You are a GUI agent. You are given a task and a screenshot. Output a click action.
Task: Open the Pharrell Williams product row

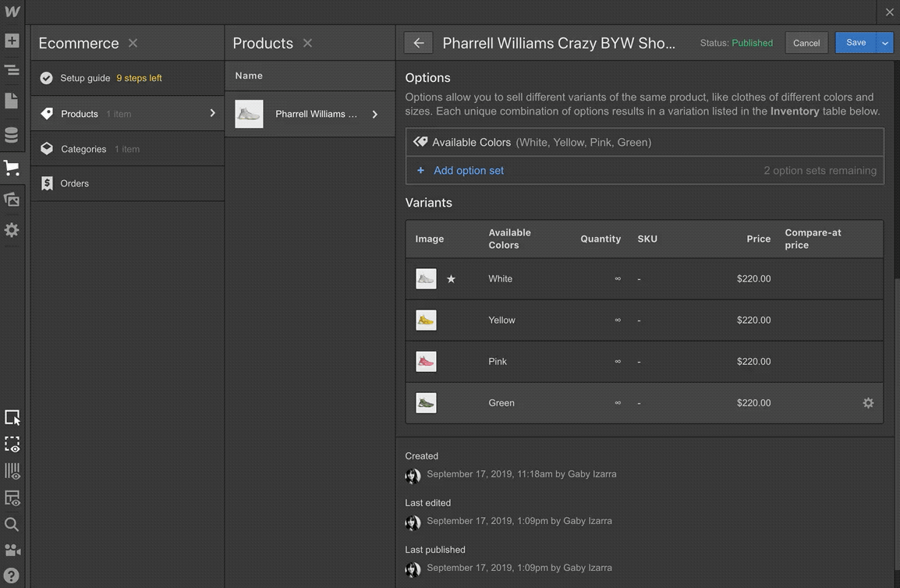point(310,114)
